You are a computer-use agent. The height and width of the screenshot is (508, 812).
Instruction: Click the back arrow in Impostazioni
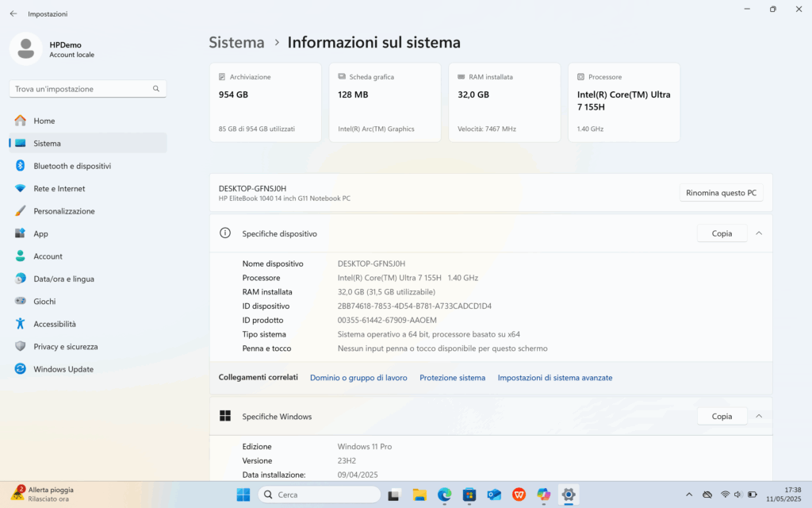coord(13,13)
